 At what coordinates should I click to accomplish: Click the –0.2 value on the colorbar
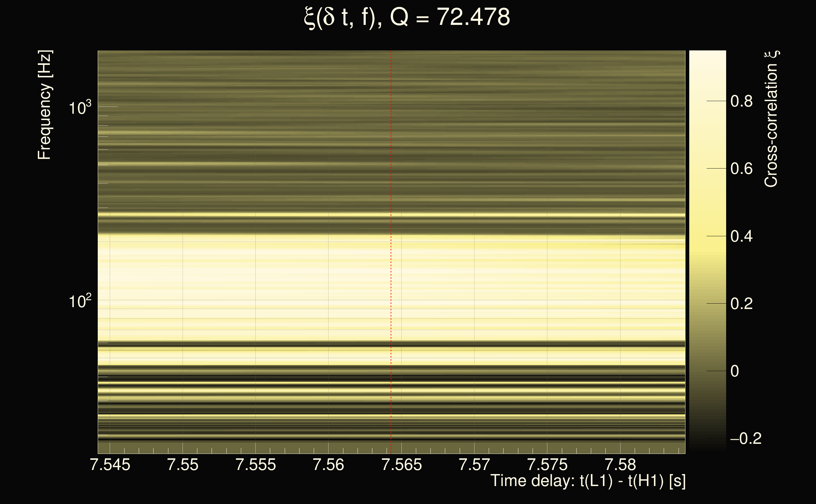(x=746, y=439)
